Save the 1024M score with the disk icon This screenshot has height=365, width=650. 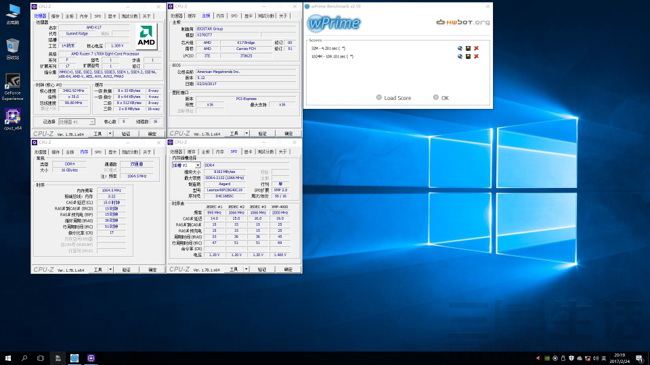tap(468, 56)
